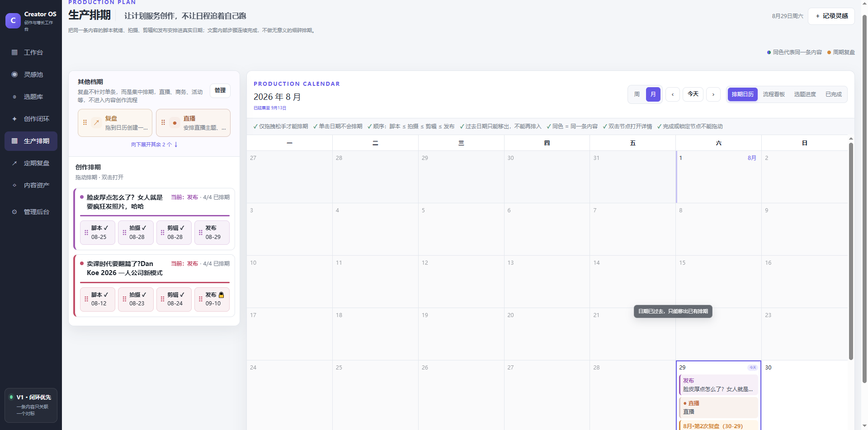Viewport: 868px width, 430px height.
Task: Open the 卖课时代要翻篇了 content card title
Action: tap(125, 268)
